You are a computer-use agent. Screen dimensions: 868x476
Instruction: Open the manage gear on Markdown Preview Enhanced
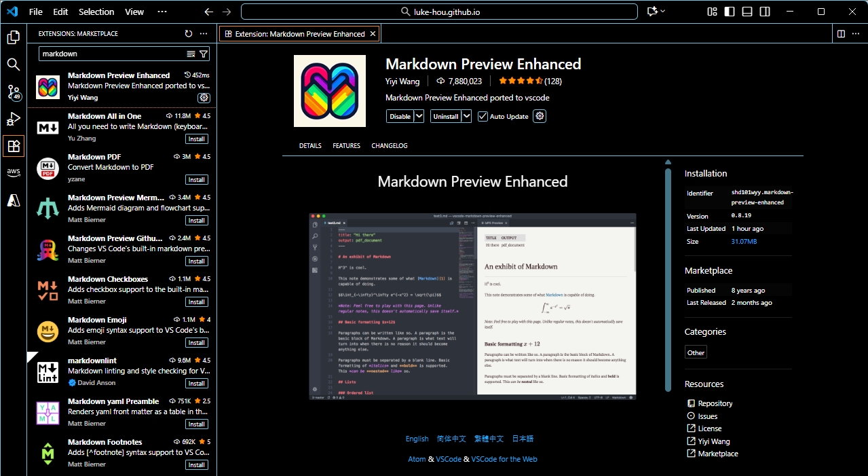(204, 97)
